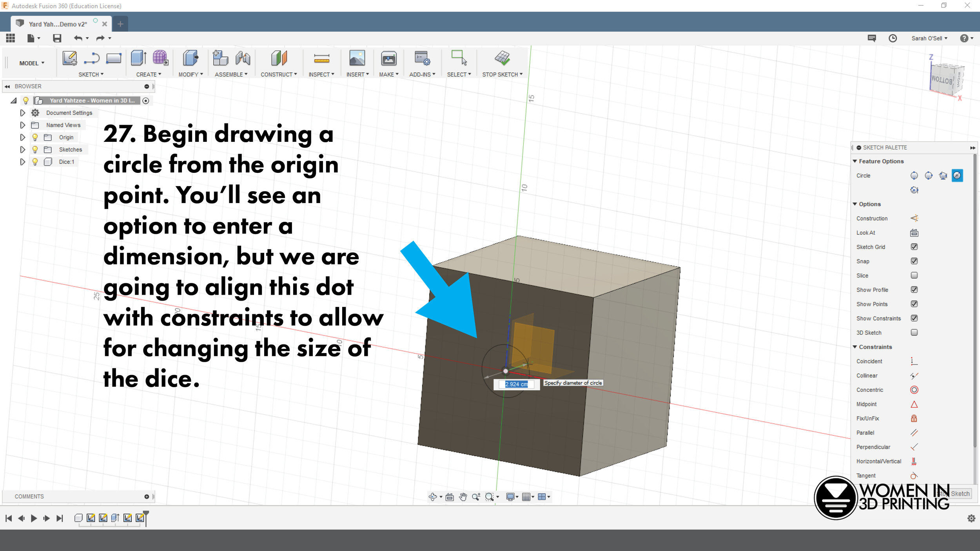Image resolution: width=980 pixels, height=551 pixels.
Task: Open the MODIFY menu
Action: (191, 74)
